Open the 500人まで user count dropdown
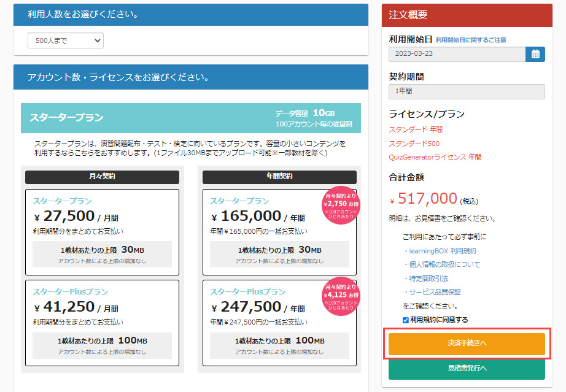 click(66, 41)
